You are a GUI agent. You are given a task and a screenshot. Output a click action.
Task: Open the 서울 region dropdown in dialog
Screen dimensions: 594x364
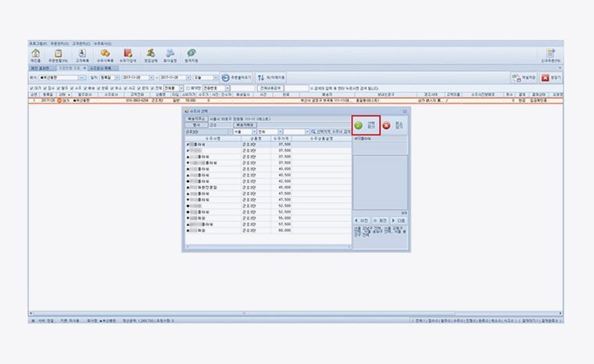[x=243, y=132]
